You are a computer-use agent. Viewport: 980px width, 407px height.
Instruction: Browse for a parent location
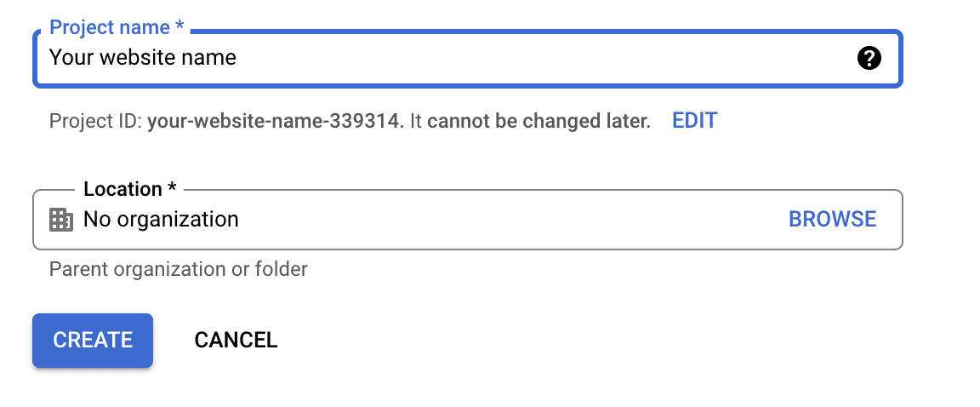click(x=832, y=219)
